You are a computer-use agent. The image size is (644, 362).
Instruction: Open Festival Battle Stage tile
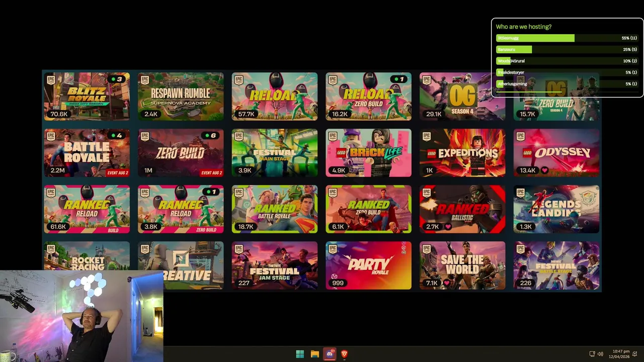coord(556,265)
